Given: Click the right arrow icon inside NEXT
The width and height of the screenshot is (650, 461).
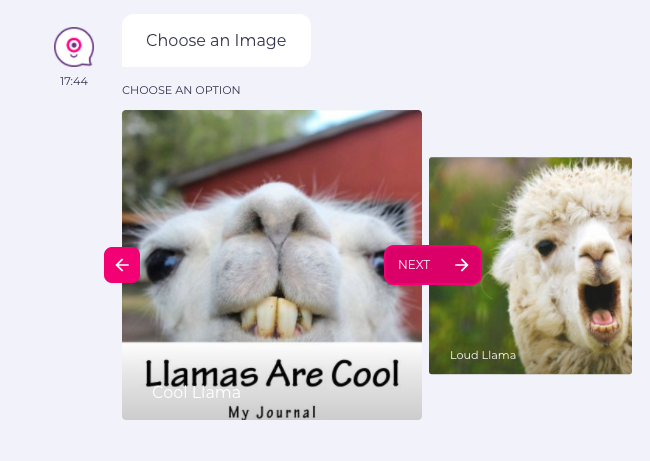Looking at the screenshot, I should (461, 265).
